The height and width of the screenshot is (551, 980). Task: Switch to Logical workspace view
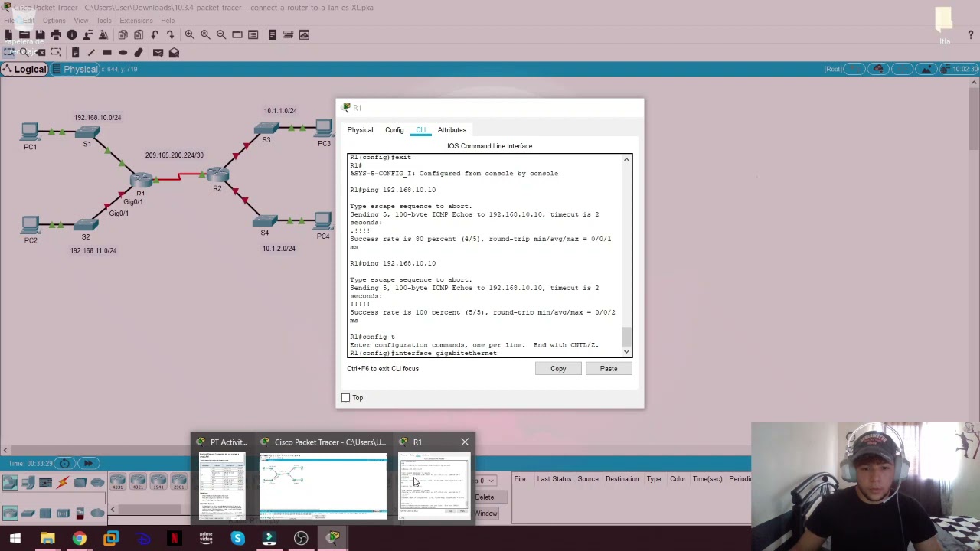(x=24, y=70)
